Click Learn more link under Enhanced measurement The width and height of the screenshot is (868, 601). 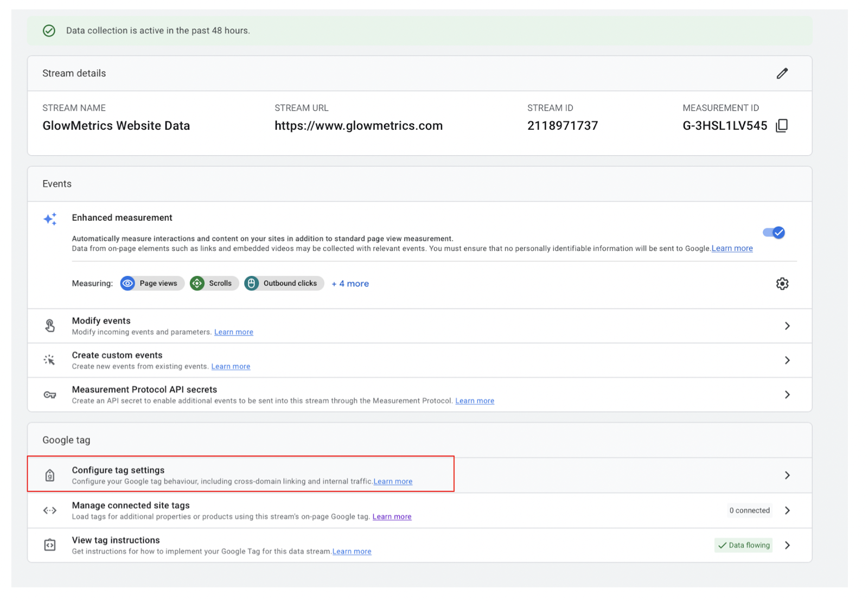[x=732, y=248]
